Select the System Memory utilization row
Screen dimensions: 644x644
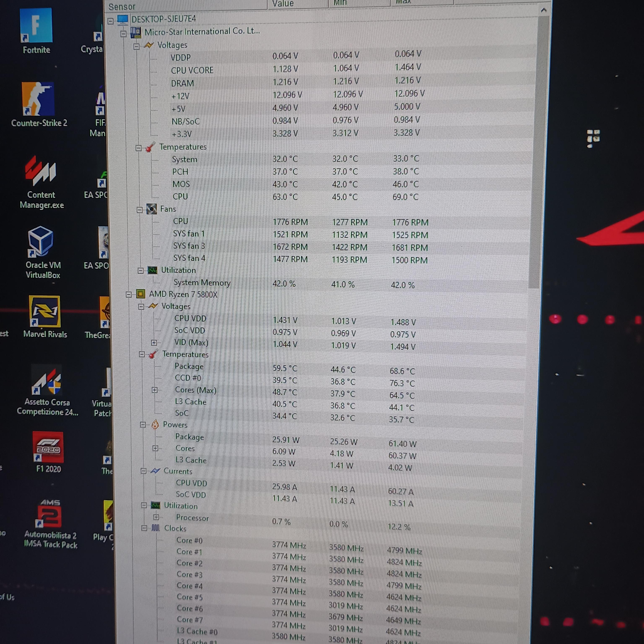click(x=202, y=283)
